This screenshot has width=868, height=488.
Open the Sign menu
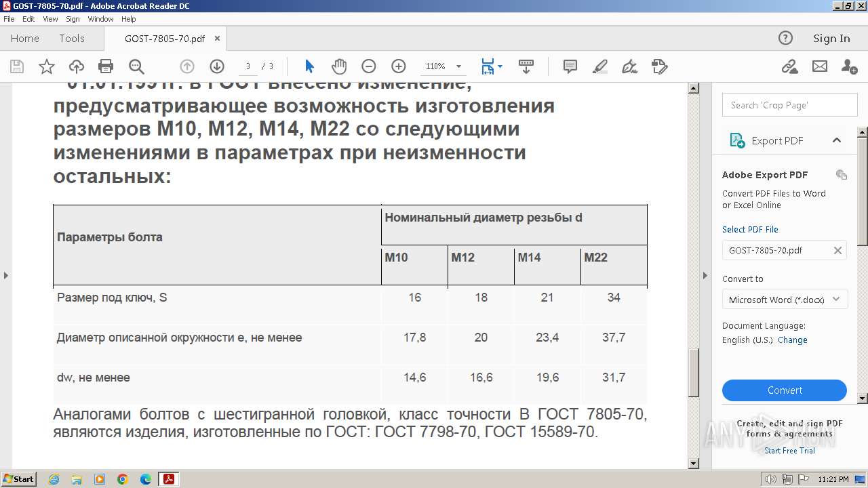coord(73,19)
